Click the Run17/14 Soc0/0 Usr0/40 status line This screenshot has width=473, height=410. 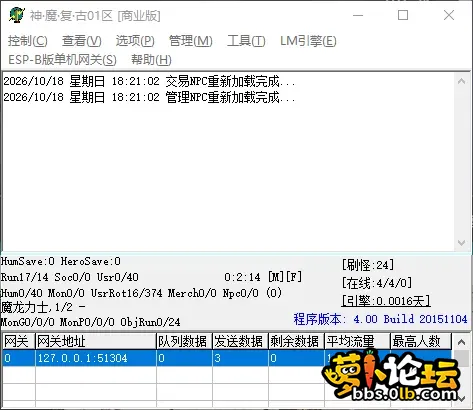pos(70,277)
